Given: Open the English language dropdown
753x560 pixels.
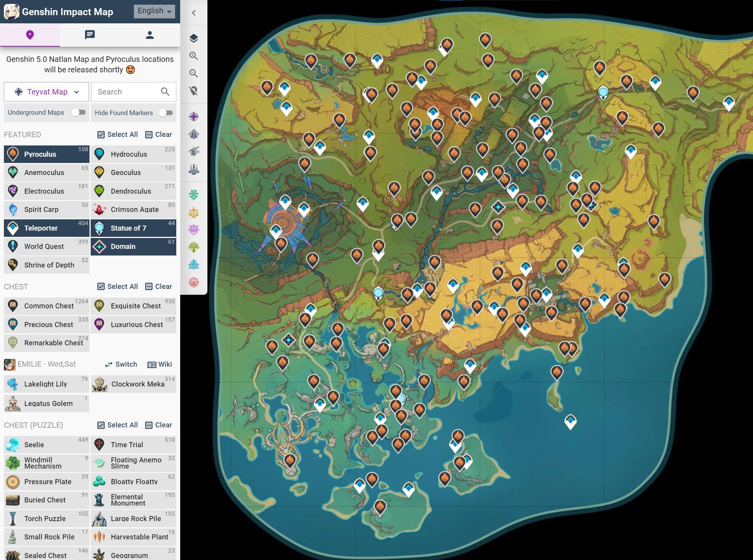Looking at the screenshot, I should pos(154,11).
